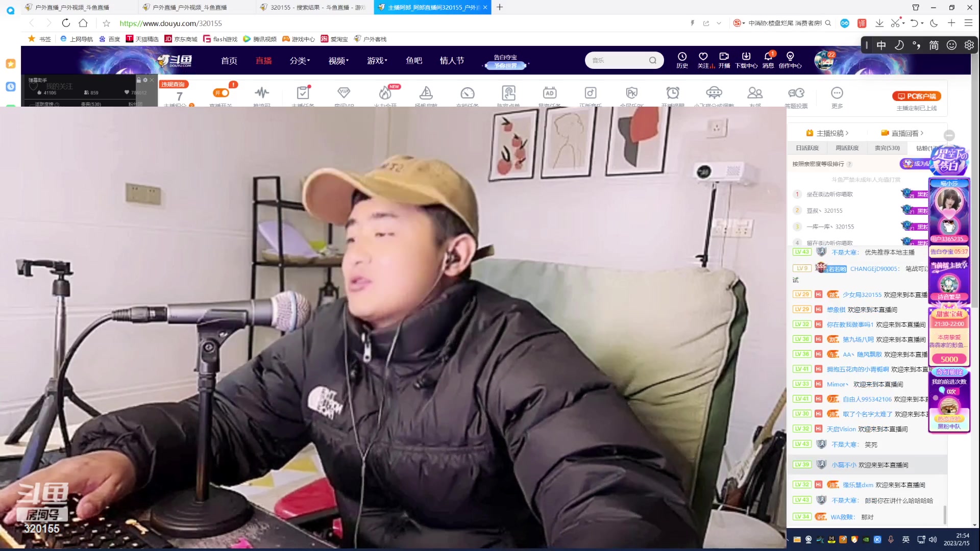The width and height of the screenshot is (980, 551).
Task: Switch to the 320155 搜索结果 tab
Action: click(313, 7)
